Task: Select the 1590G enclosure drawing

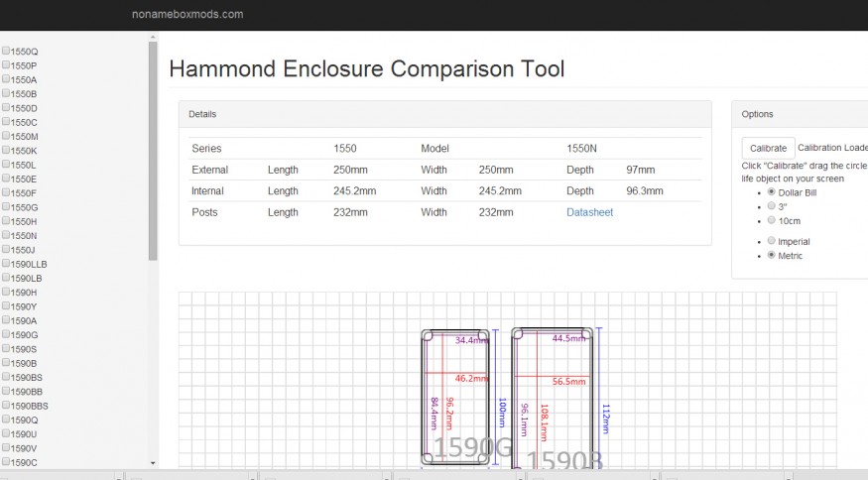Action: 455,397
